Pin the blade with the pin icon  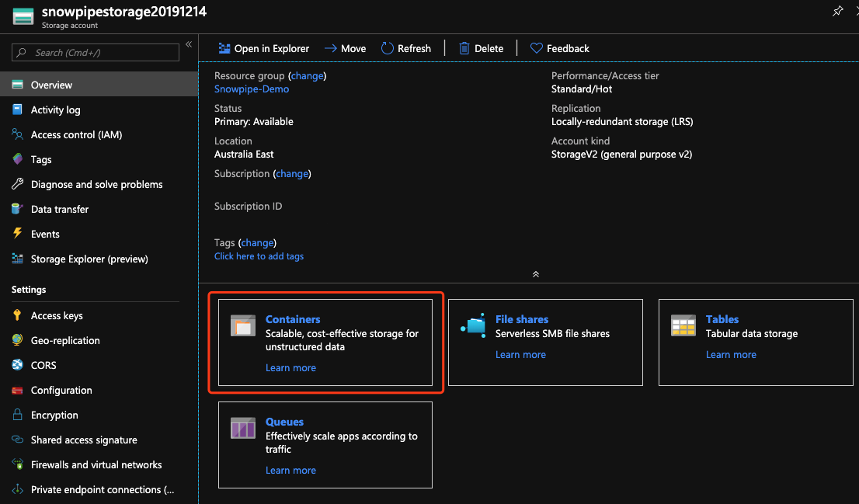(x=837, y=11)
